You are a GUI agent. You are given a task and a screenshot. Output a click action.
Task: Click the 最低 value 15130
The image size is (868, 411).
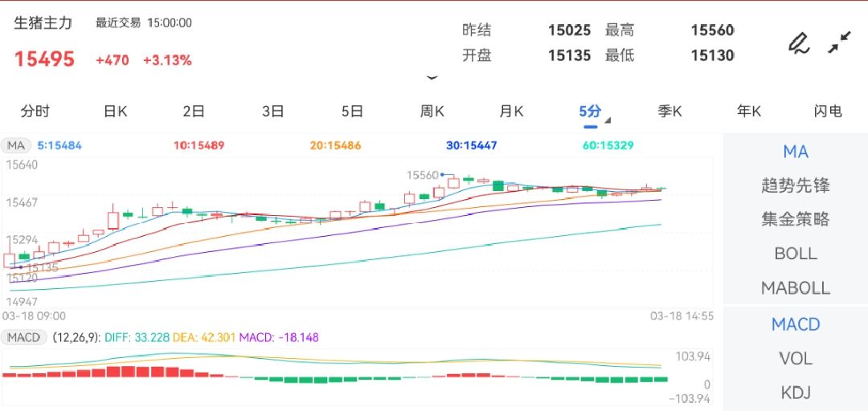[x=712, y=55]
